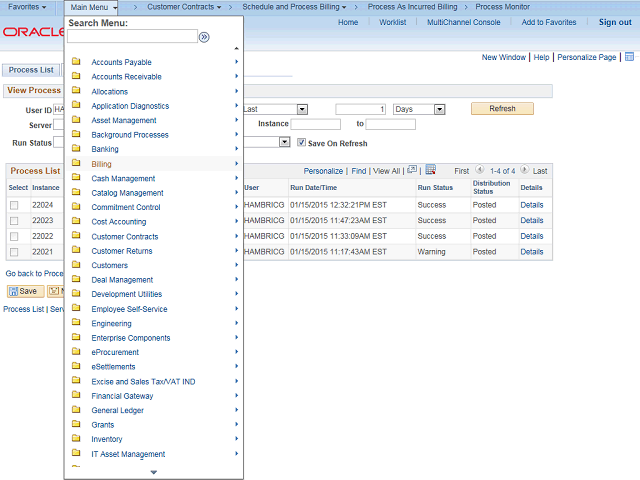Open Cash Management menu item
The image size is (640, 480).
[123, 178]
